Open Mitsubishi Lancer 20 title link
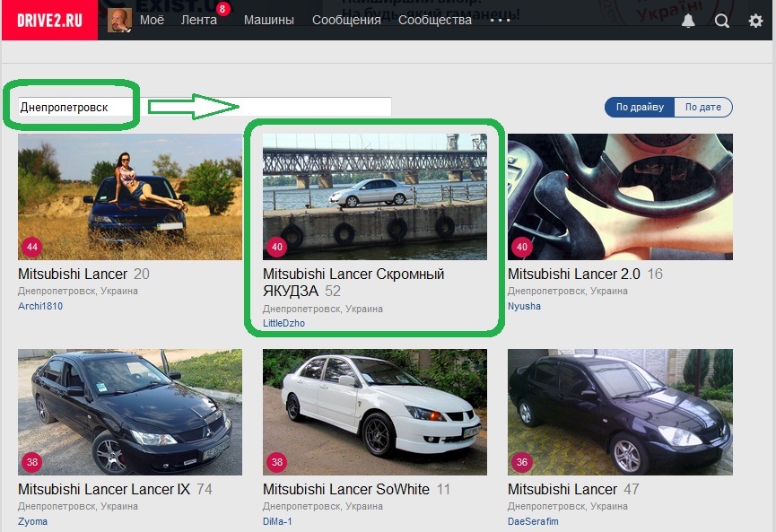The height and width of the screenshot is (532, 776). point(73,274)
